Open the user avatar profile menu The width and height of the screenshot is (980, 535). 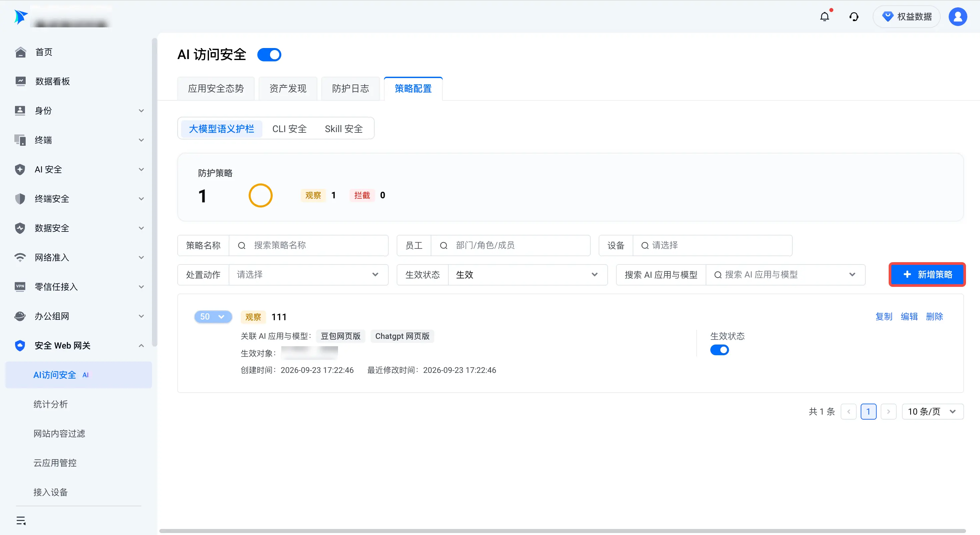coord(958,17)
